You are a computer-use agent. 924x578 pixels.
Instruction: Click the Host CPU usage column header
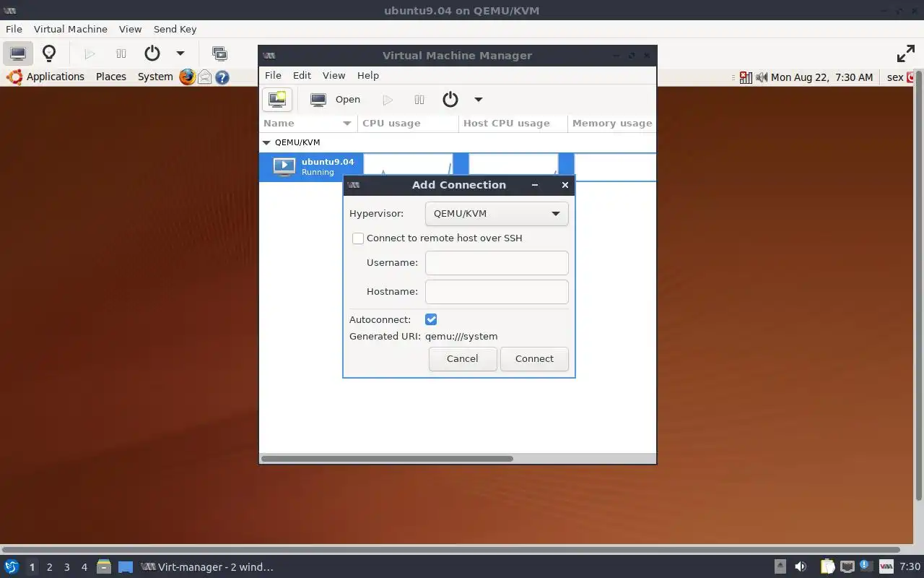tap(513, 124)
